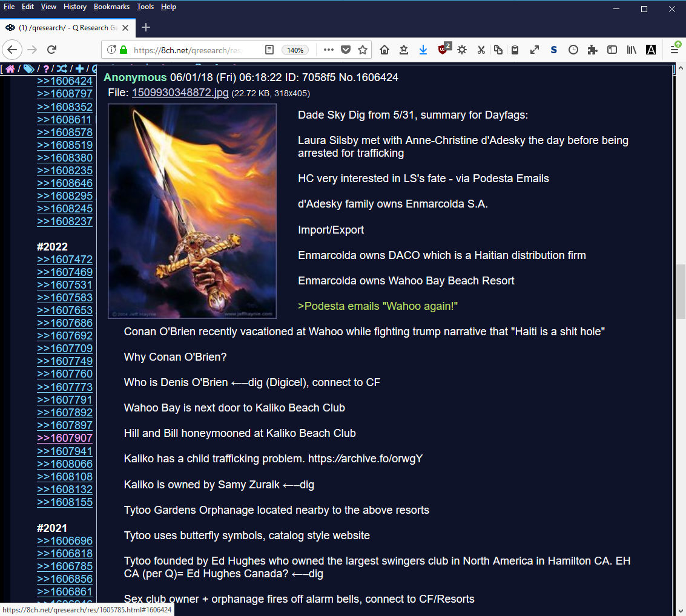
Task: Select the /qresearch/ Q Research tab
Action: [68, 28]
